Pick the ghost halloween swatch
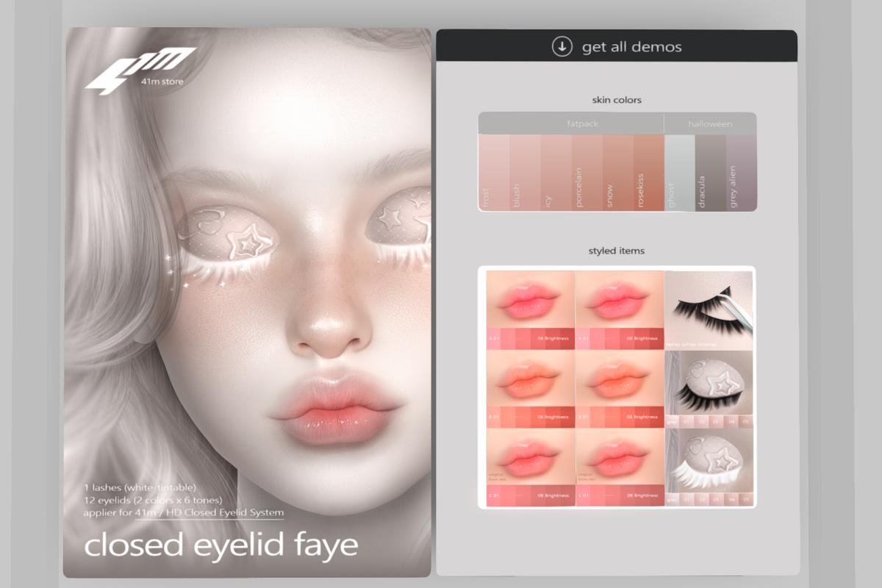This screenshot has height=588, width=882. pos(679,173)
